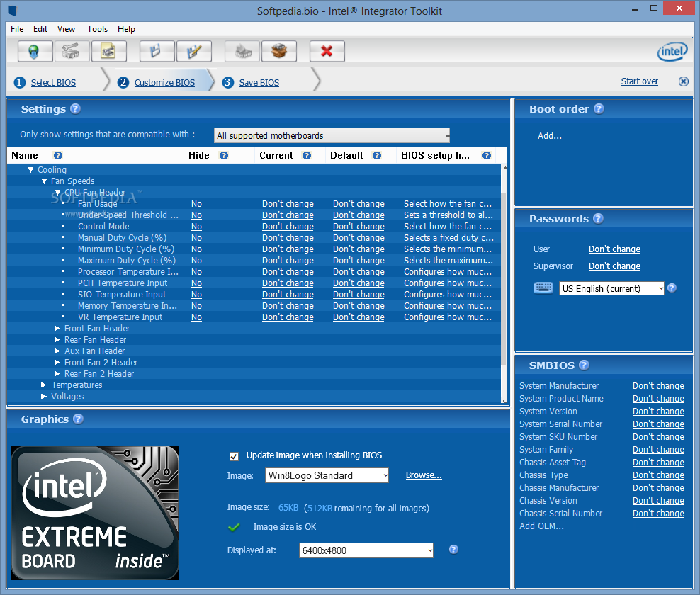This screenshot has height=595, width=700.
Task: Click the Start over link
Action: (x=639, y=81)
